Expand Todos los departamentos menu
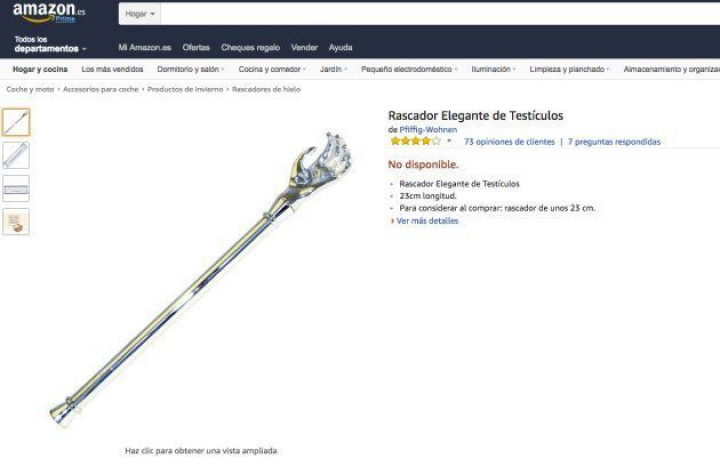Image resolution: width=720 pixels, height=474 pixels. tap(50, 44)
